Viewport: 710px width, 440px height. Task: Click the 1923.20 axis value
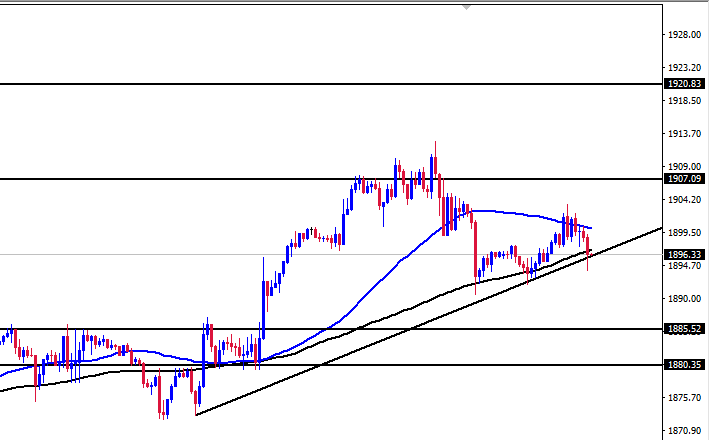coord(685,68)
